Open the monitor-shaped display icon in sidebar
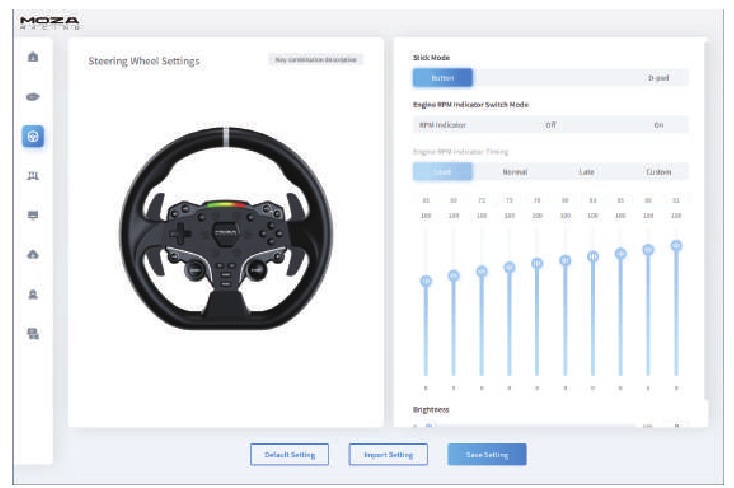Screen dimensions: 734x488 click(33, 215)
